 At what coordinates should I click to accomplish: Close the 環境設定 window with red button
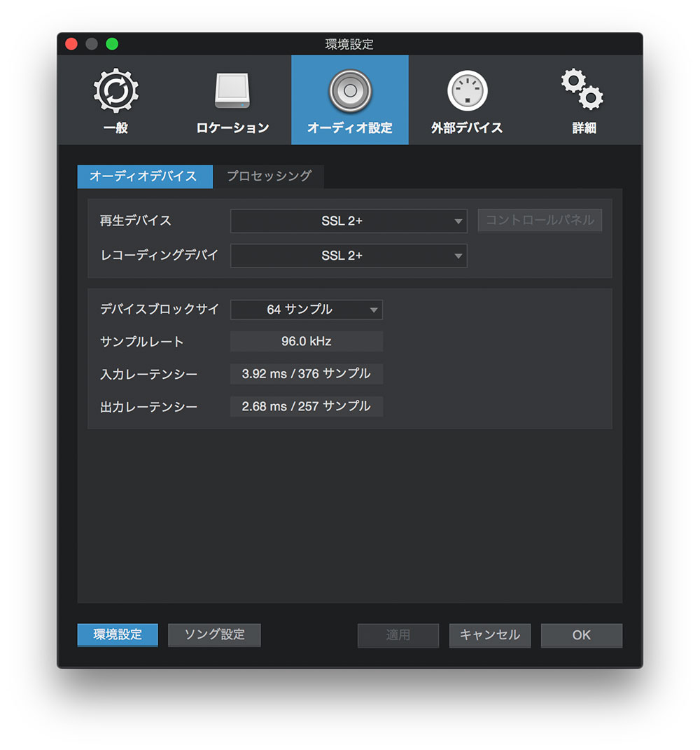(x=71, y=44)
